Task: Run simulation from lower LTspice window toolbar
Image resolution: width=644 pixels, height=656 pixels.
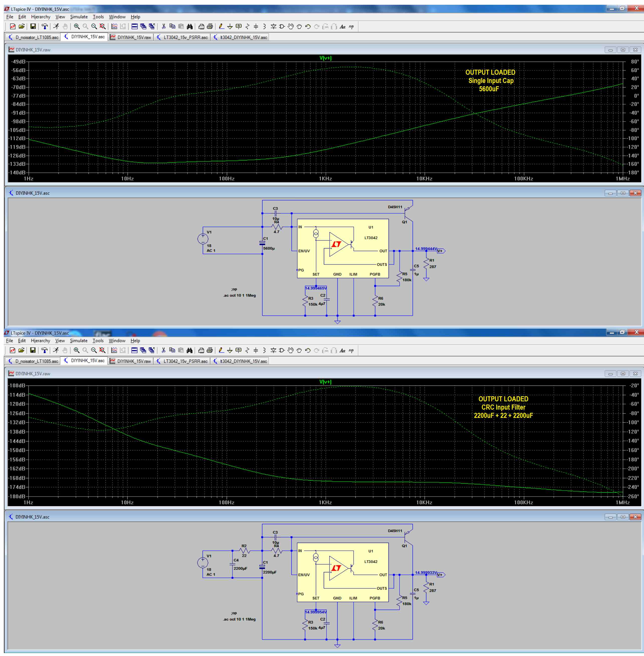Action: click(x=56, y=350)
